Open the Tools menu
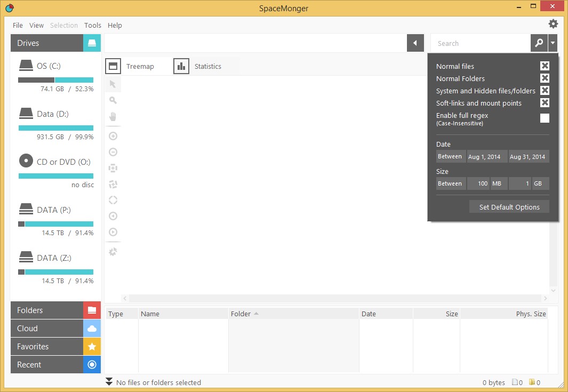Image resolution: width=568 pixels, height=392 pixels. pyautogui.click(x=92, y=25)
